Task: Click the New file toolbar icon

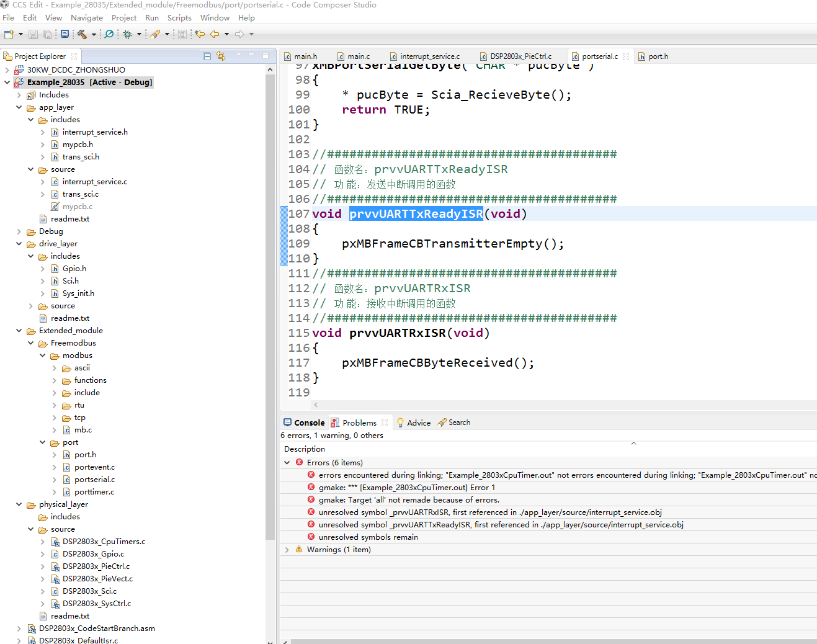Action: [x=9, y=34]
